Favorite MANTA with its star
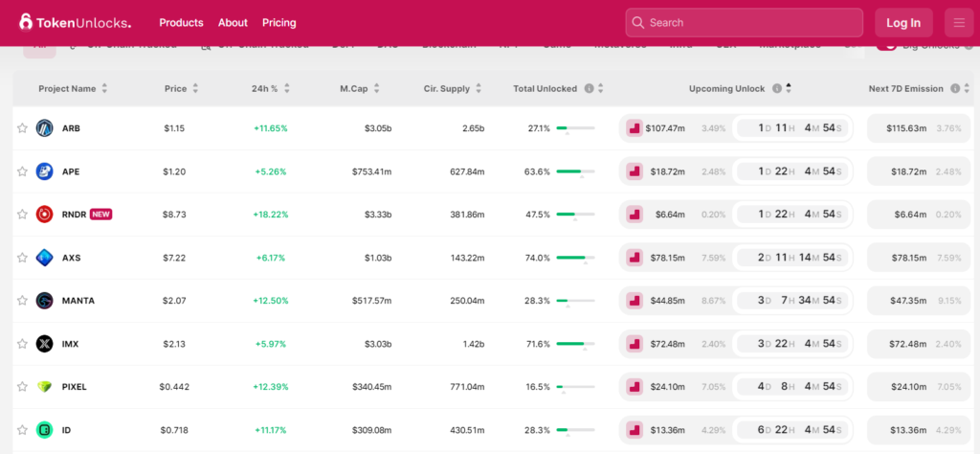The image size is (980, 454). (23, 301)
